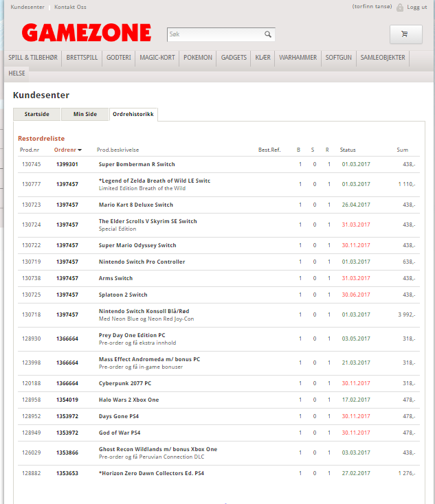The image size is (435, 504).
Task: Open Super Mario Odyssey Switch
Action: coord(137,245)
